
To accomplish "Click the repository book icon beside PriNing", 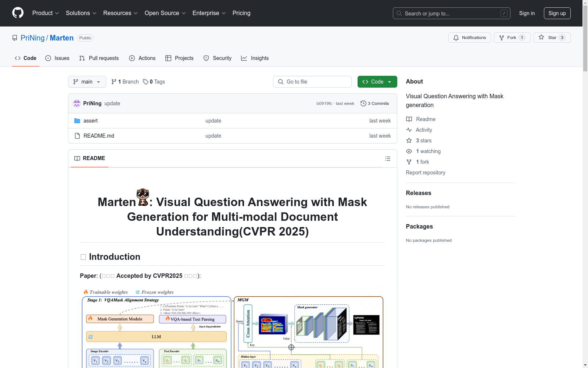I will [15, 38].
